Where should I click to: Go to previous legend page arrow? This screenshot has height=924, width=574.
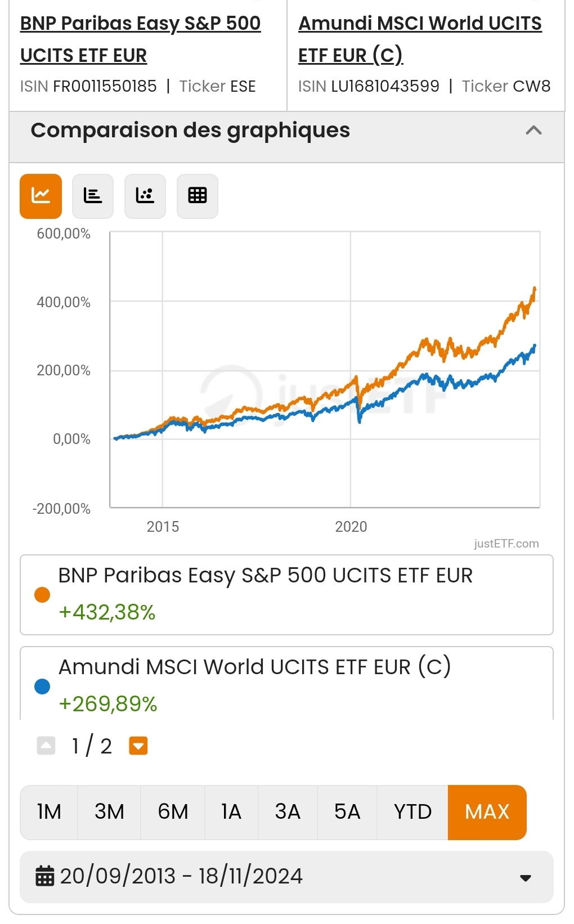(46, 746)
